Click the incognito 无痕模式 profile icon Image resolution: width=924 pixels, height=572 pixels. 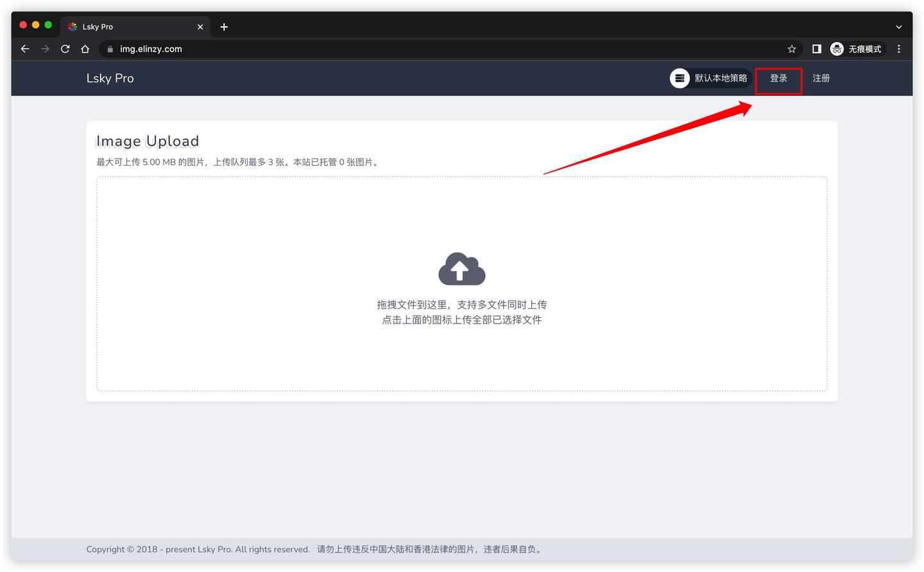[x=836, y=49]
